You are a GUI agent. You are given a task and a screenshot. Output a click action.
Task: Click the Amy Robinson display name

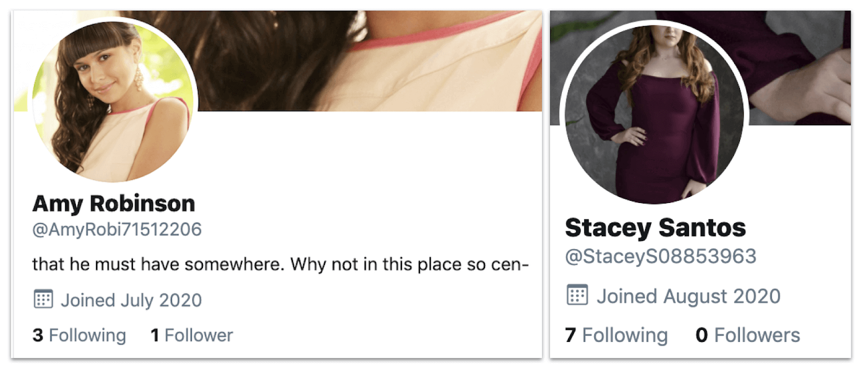click(x=113, y=204)
